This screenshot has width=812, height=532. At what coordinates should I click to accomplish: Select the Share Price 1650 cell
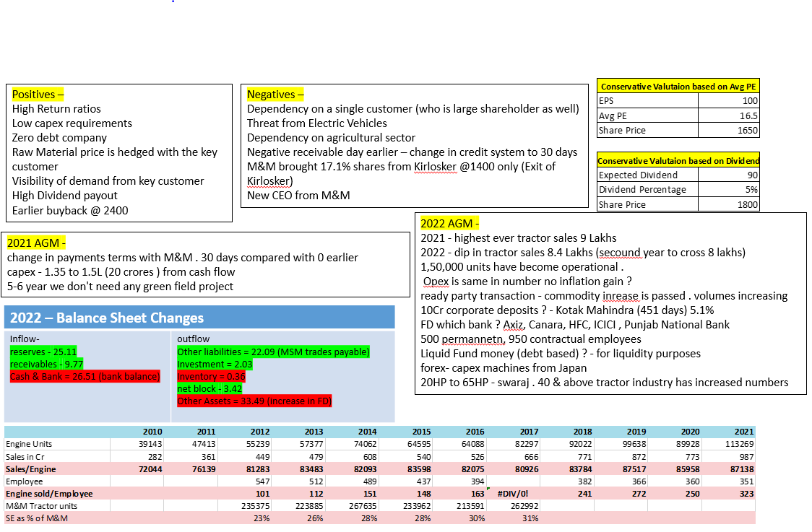[728, 131]
